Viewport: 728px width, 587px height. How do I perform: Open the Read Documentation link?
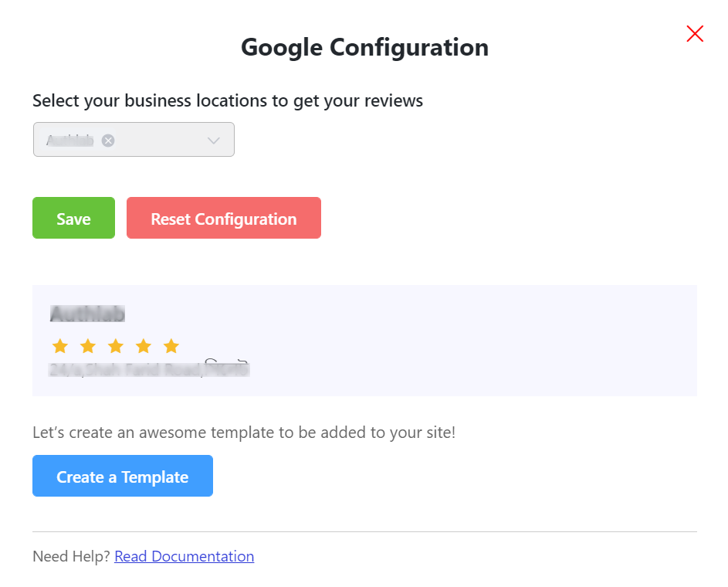click(x=185, y=556)
